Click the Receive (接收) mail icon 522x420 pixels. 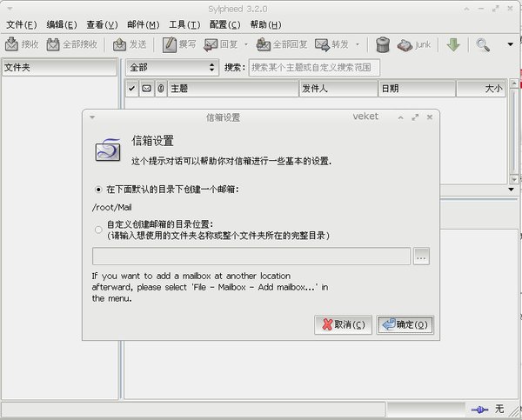(11, 44)
